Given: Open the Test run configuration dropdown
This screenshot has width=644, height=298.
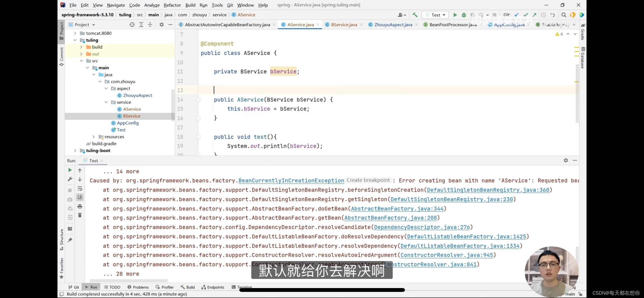Looking at the screenshot, I should [435, 15].
